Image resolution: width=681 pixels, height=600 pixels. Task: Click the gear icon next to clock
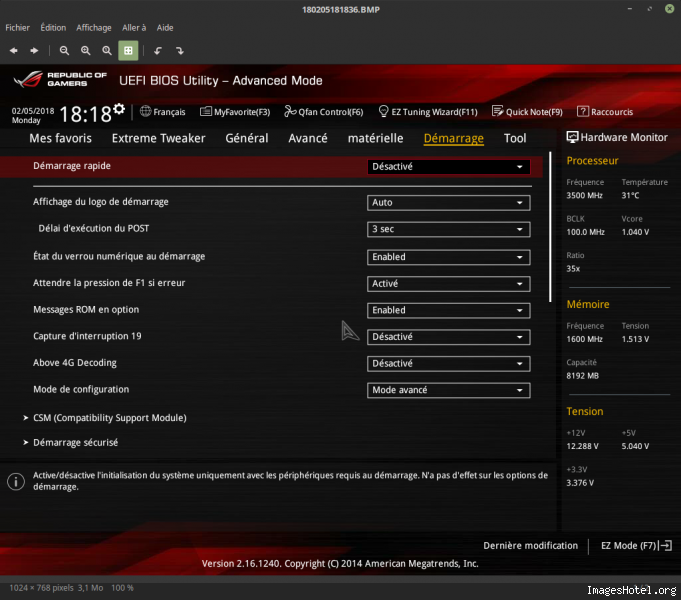click(x=119, y=109)
